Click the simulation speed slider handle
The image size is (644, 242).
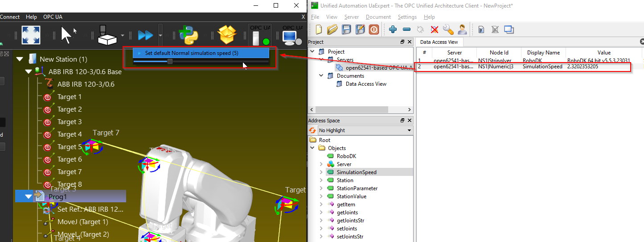170,61
